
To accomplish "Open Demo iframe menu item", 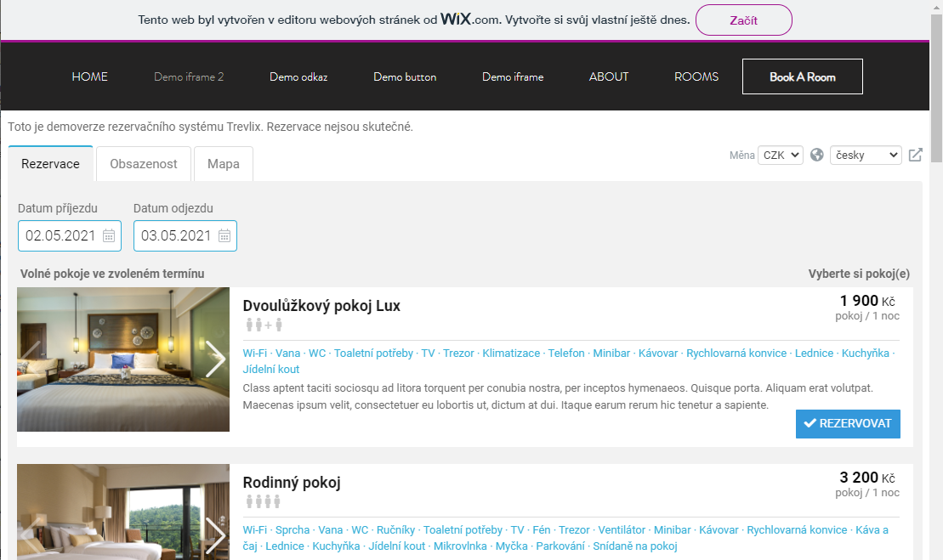I will 513,77.
